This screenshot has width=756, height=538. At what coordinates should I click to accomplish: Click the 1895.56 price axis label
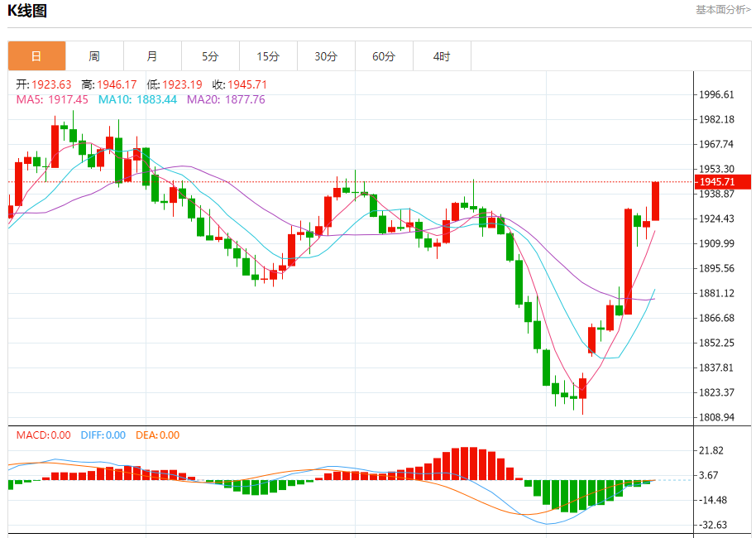[x=717, y=268]
